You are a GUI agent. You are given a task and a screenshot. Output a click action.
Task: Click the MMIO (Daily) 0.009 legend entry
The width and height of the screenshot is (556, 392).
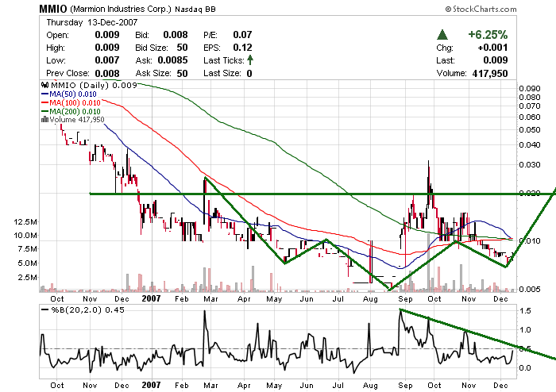coord(94,86)
